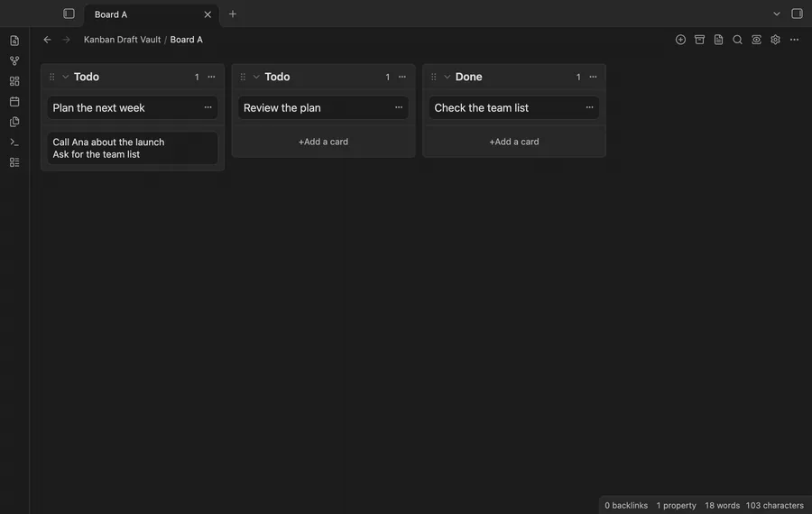Open Kanban Draft Vault breadcrumb
812x514 pixels.
(x=122, y=40)
